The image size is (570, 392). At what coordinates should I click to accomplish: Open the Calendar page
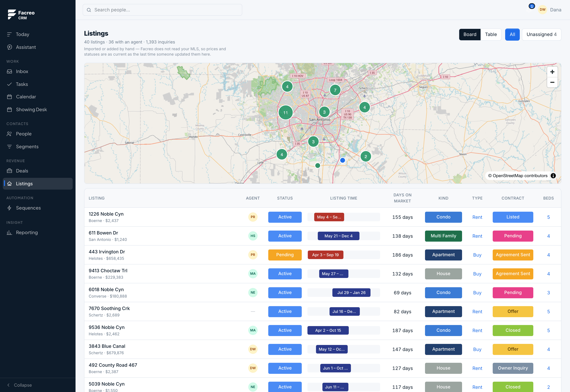[38, 97]
